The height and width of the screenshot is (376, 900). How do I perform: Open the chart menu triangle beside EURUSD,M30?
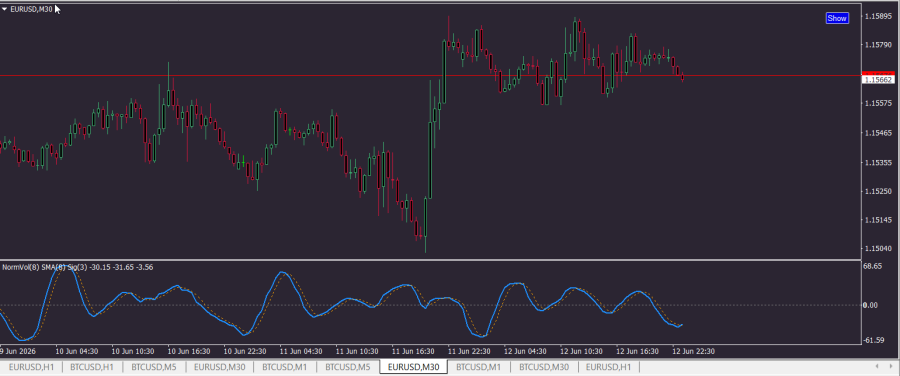click(x=5, y=9)
